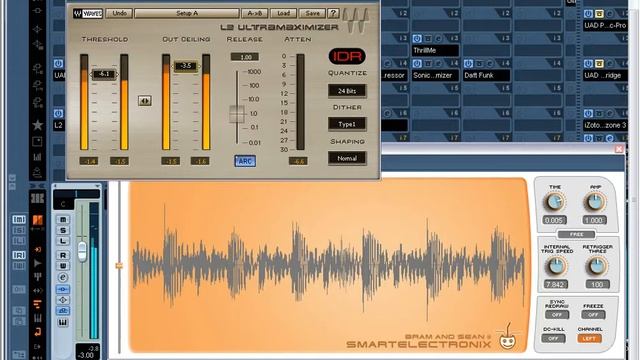Toggle the ARC auto release button
The height and width of the screenshot is (360, 640).
[x=245, y=161]
